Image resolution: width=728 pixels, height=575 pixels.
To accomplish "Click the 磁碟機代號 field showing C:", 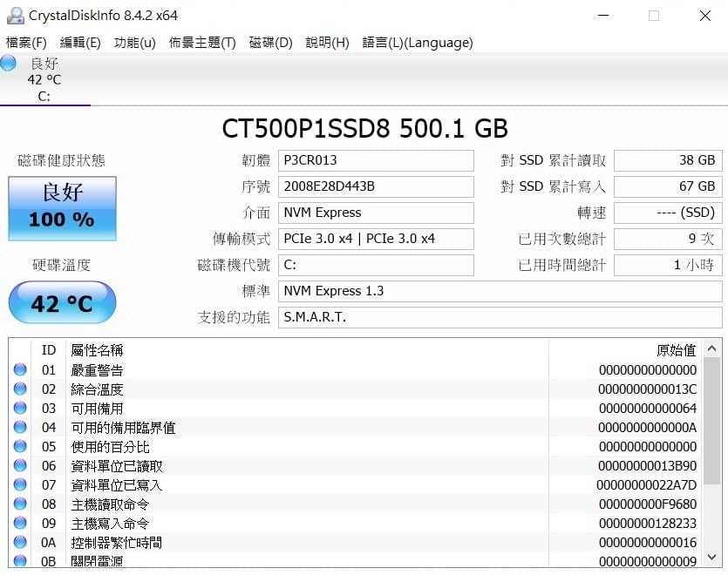I will [x=376, y=265].
